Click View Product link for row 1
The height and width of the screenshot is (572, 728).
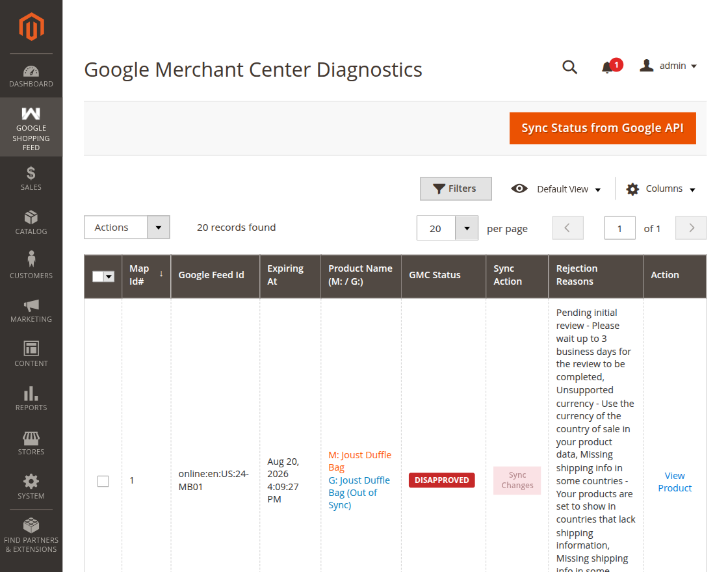pos(675,482)
